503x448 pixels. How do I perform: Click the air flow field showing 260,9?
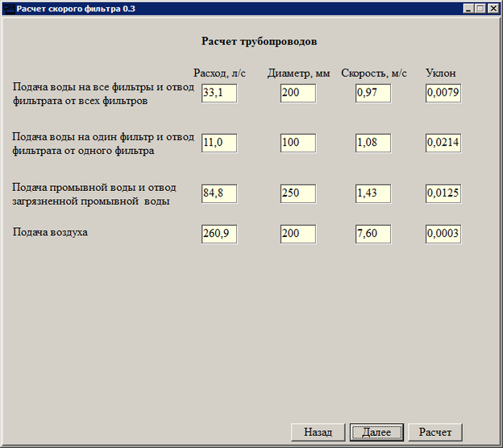pyautogui.click(x=219, y=234)
